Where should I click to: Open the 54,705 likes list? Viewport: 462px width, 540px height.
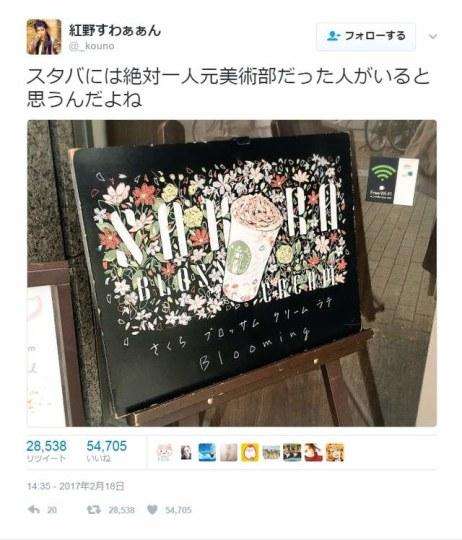click(x=107, y=451)
